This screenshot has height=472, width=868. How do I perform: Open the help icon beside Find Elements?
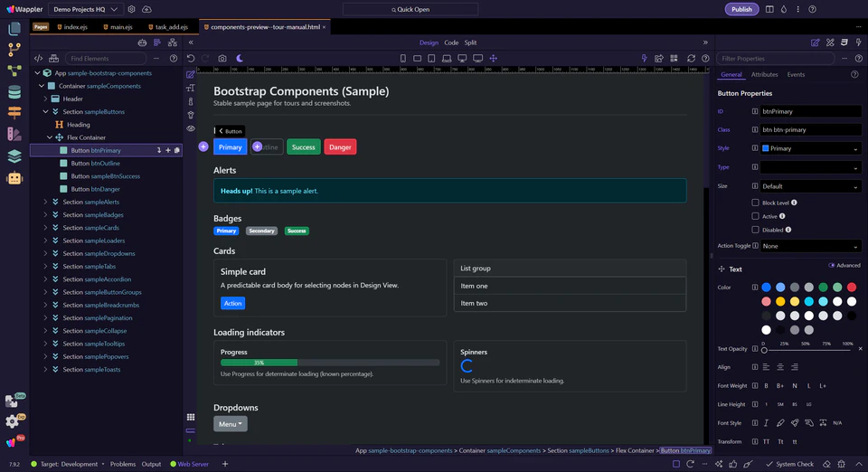174,58
